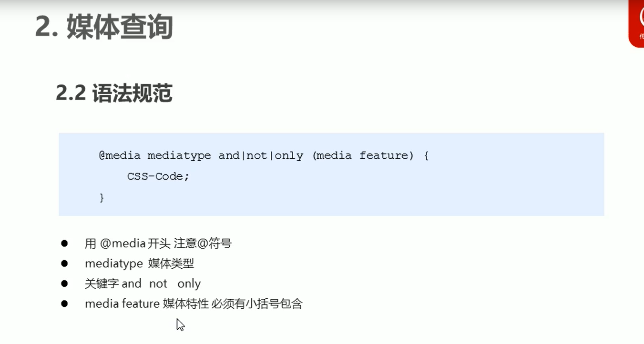Click the '2.2 语法规范' subtitle heading
The width and height of the screenshot is (644, 344).
pos(114,93)
